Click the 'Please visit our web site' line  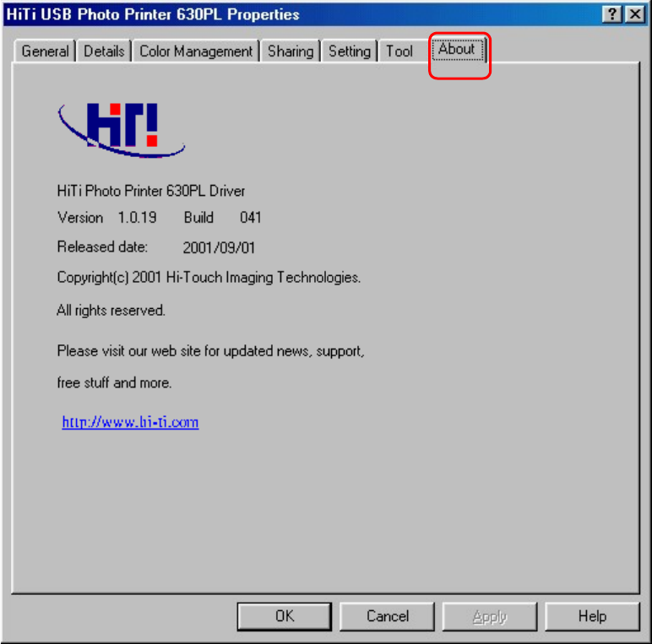point(211,351)
